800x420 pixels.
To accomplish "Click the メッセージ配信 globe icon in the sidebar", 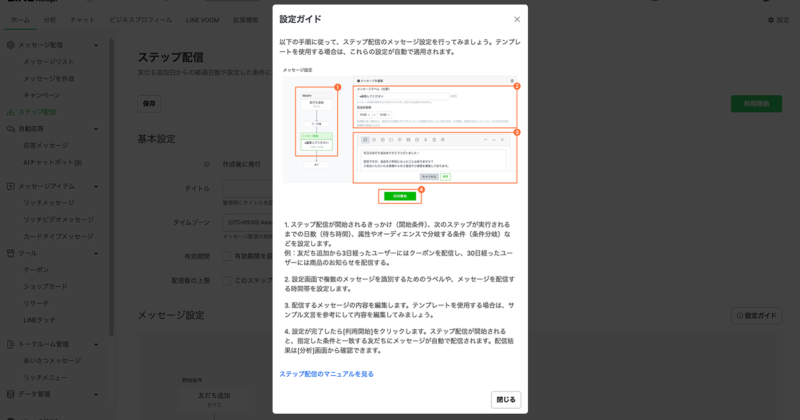I will pyautogui.click(x=10, y=45).
